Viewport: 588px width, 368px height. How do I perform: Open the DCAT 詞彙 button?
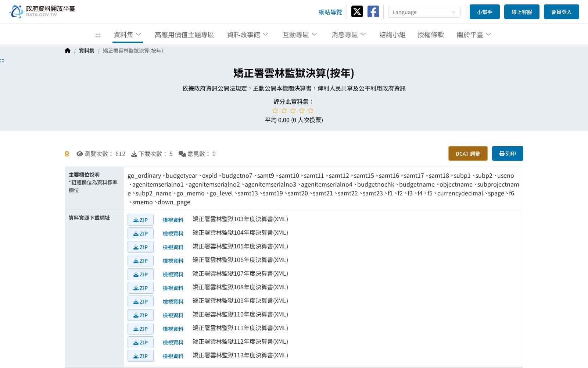(468, 153)
